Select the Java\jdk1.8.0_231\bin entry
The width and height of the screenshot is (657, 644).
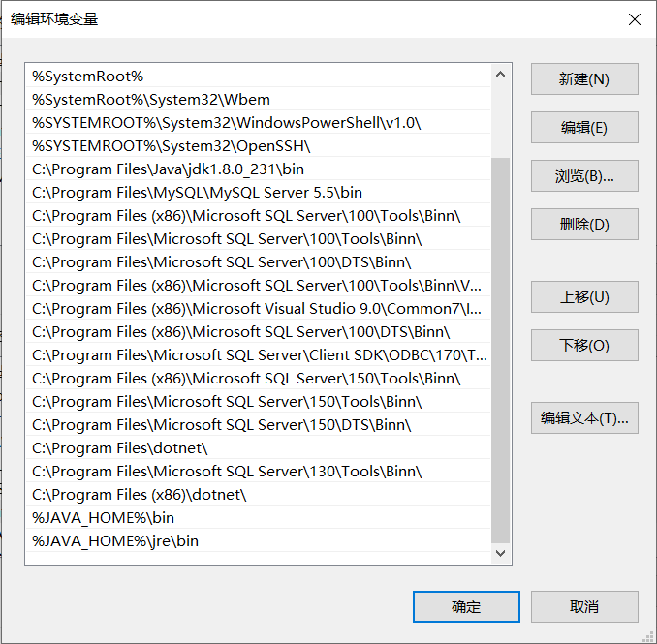click(x=258, y=169)
